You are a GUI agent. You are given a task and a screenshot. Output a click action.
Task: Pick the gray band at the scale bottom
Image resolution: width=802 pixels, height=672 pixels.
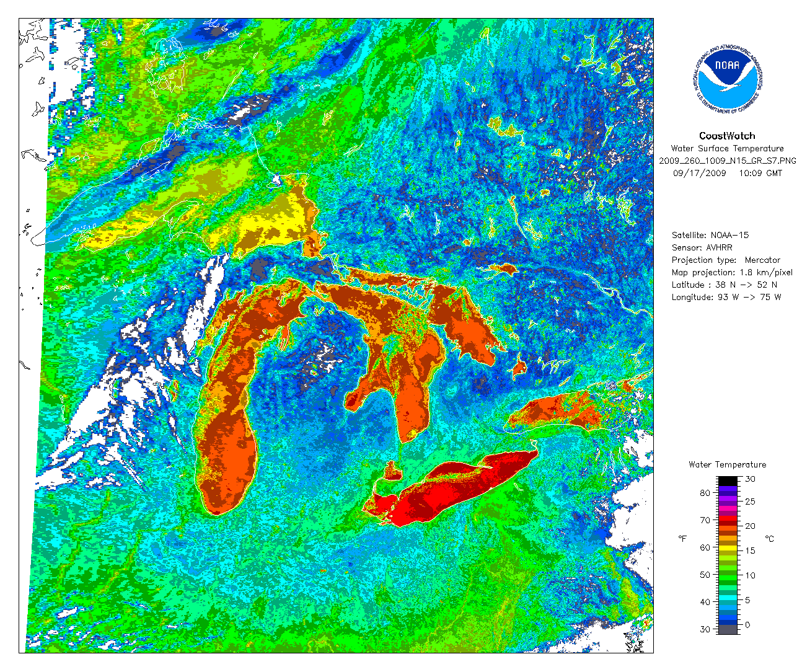pyautogui.click(x=728, y=629)
